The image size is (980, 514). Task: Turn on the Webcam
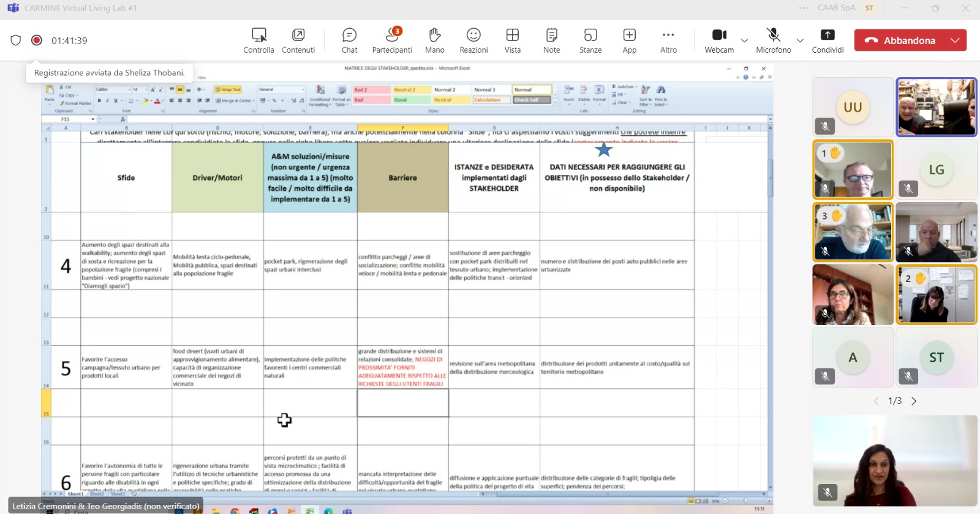(x=719, y=40)
